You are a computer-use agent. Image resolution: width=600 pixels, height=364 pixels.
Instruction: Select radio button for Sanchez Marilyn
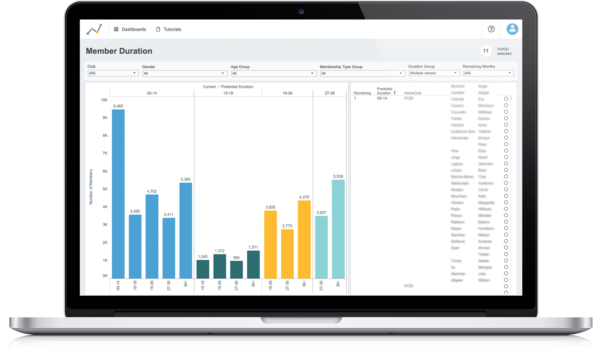[506, 235]
